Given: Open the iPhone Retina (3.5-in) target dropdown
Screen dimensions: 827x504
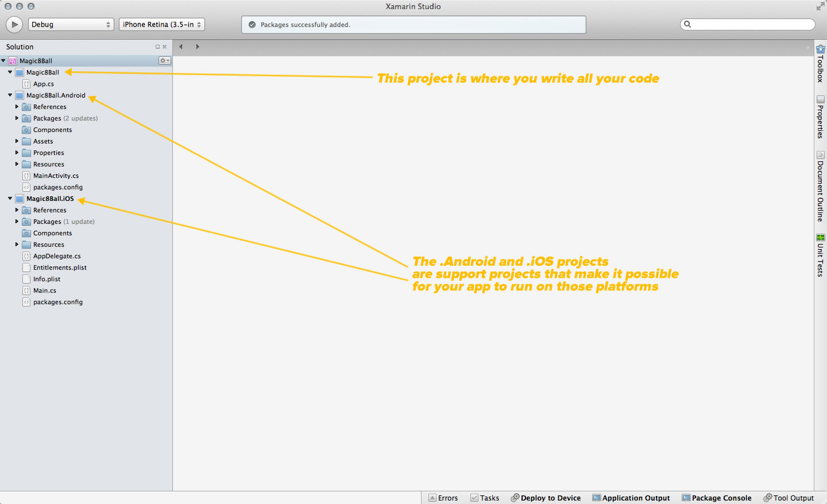Looking at the screenshot, I should (x=162, y=25).
